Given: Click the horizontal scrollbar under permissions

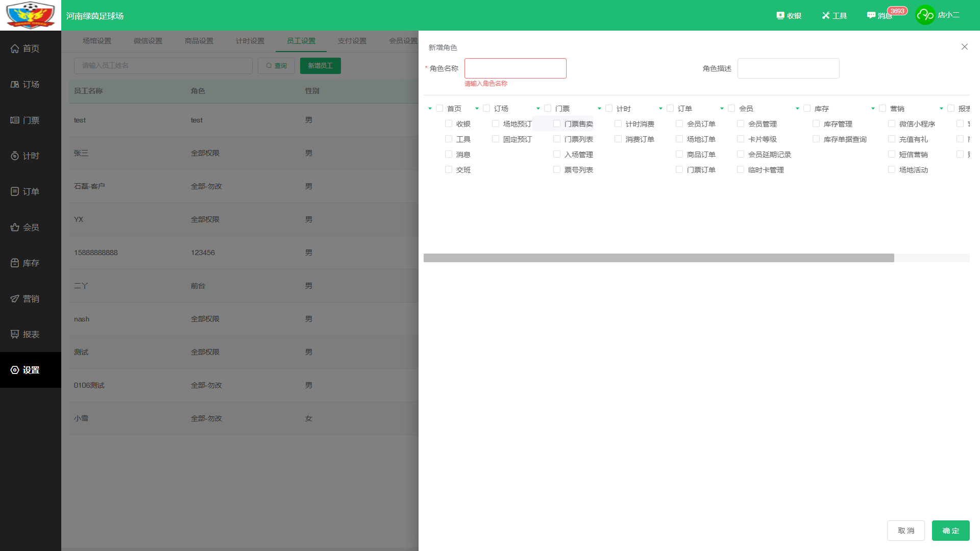Looking at the screenshot, I should coord(658,258).
